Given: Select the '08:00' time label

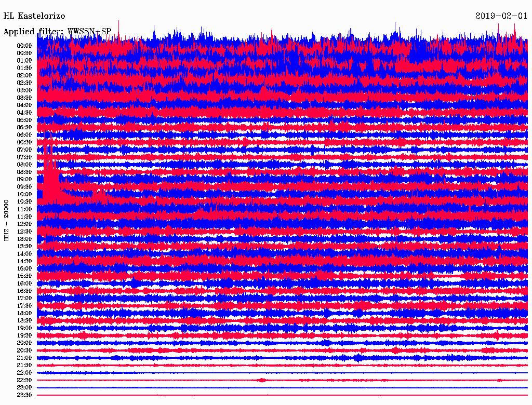Looking at the screenshot, I should [24, 165].
